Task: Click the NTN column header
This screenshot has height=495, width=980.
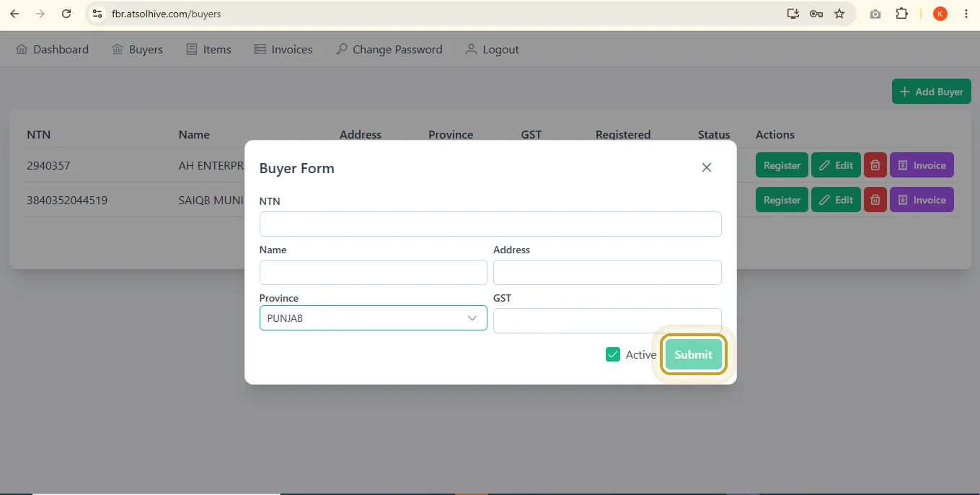Action: (x=39, y=134)
